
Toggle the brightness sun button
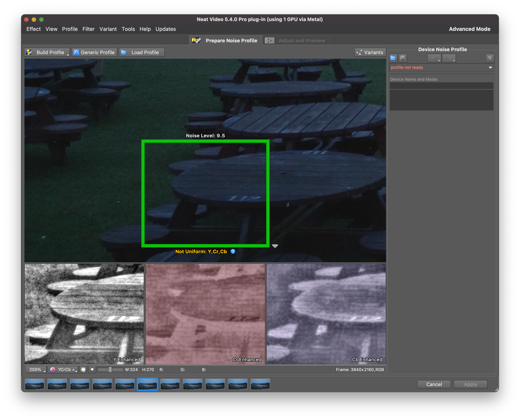[x=92, y=369]
